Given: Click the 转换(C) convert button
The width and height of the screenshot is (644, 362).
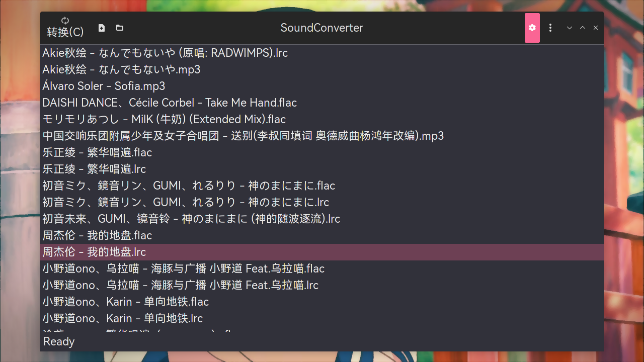Looking at the screenshot, I should click(65, 32).
